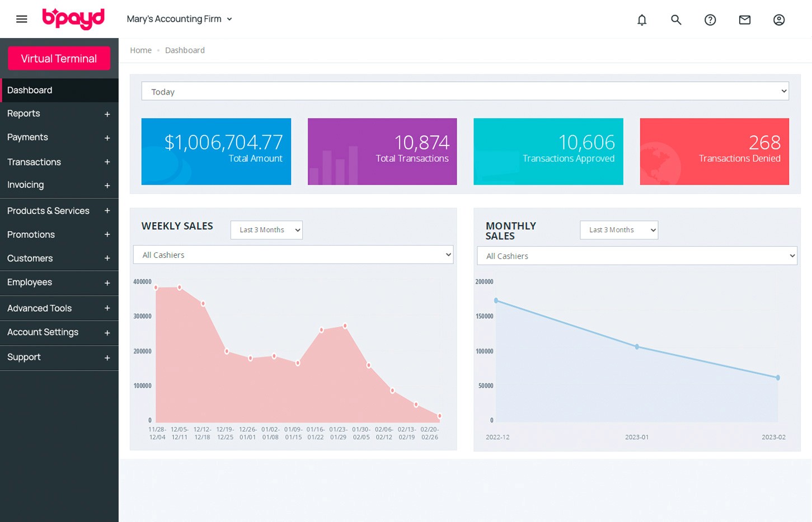Open the notifications bell

point(642,20)
